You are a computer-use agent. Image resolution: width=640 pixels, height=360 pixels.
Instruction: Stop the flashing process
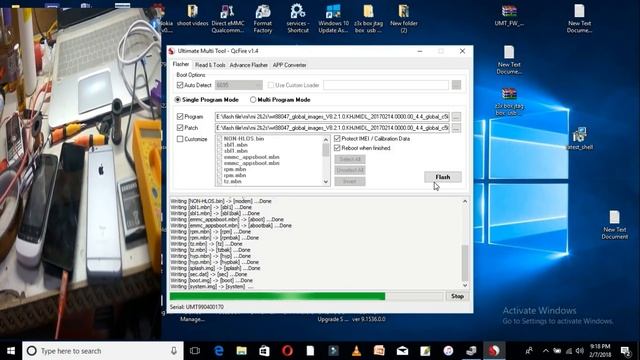[457, 296]
